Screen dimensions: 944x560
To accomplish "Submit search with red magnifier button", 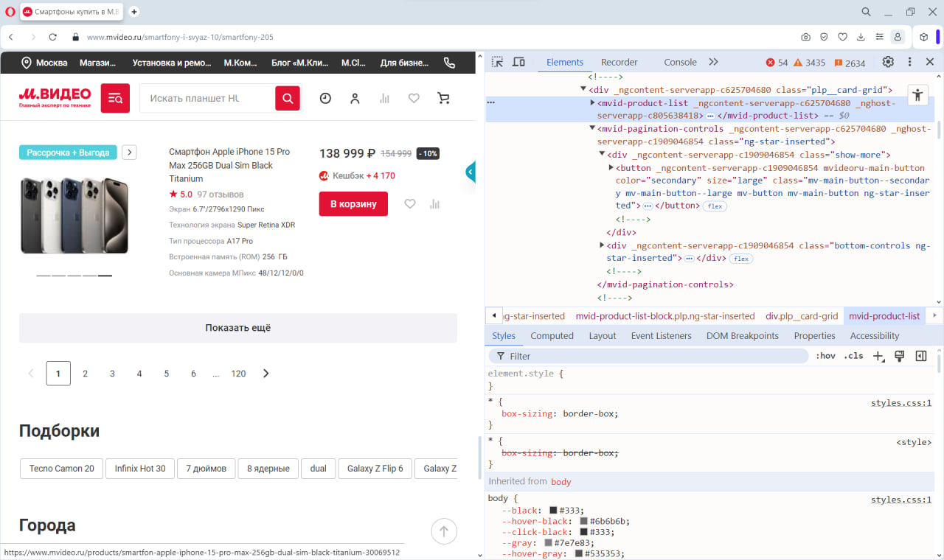I will (x=288, y=98).
